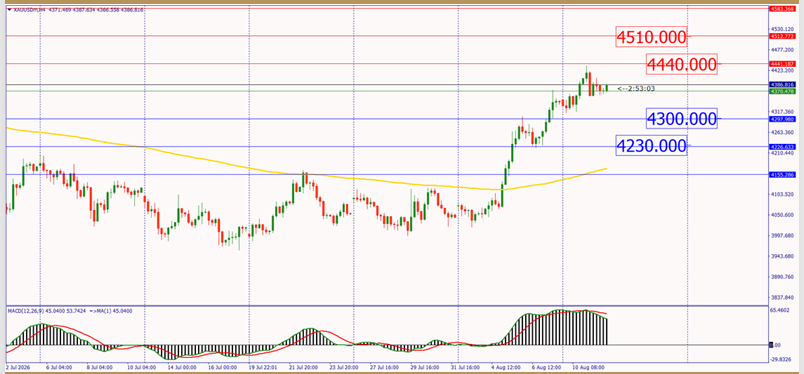This screenshot has width=804, height=374.
Task: Click the triangle arrow beside XAUUSD symbol title
Action: (10, 10)
